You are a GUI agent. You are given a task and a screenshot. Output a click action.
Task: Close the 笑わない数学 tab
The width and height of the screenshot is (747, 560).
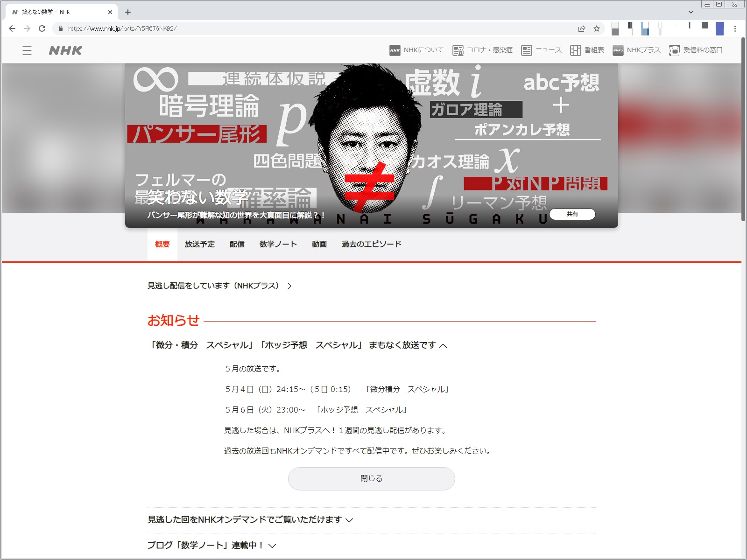tap(110, 12)
